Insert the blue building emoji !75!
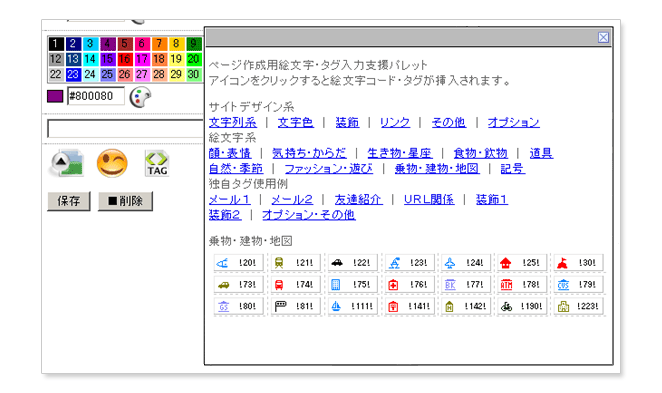662x393 pixels. tap(353, 285)
